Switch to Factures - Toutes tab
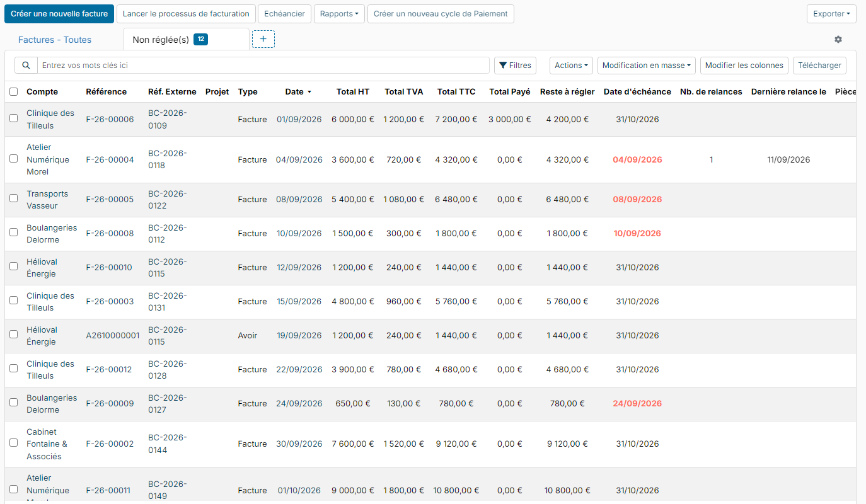Screen dimensions: 866x504 point(55,40)
